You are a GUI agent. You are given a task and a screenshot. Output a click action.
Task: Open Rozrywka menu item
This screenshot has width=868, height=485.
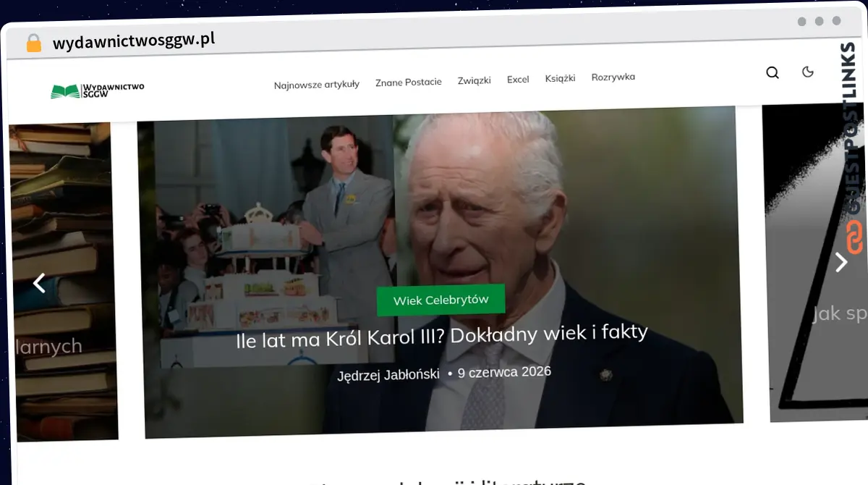click(x=613, y=77)
